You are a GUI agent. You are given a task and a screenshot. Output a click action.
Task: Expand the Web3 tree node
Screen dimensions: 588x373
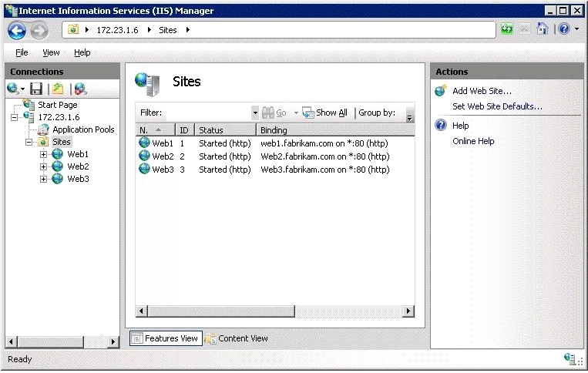(x=43, y=180)
